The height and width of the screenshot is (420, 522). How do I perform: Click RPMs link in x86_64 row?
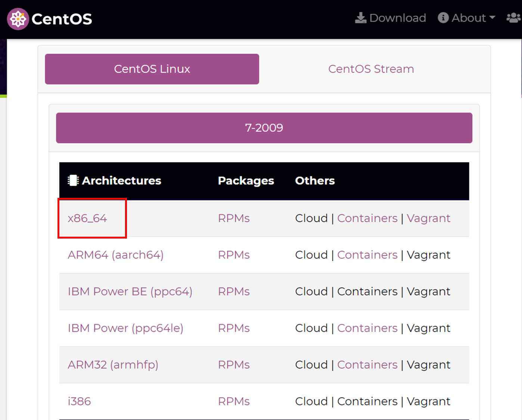coord(234,218)
